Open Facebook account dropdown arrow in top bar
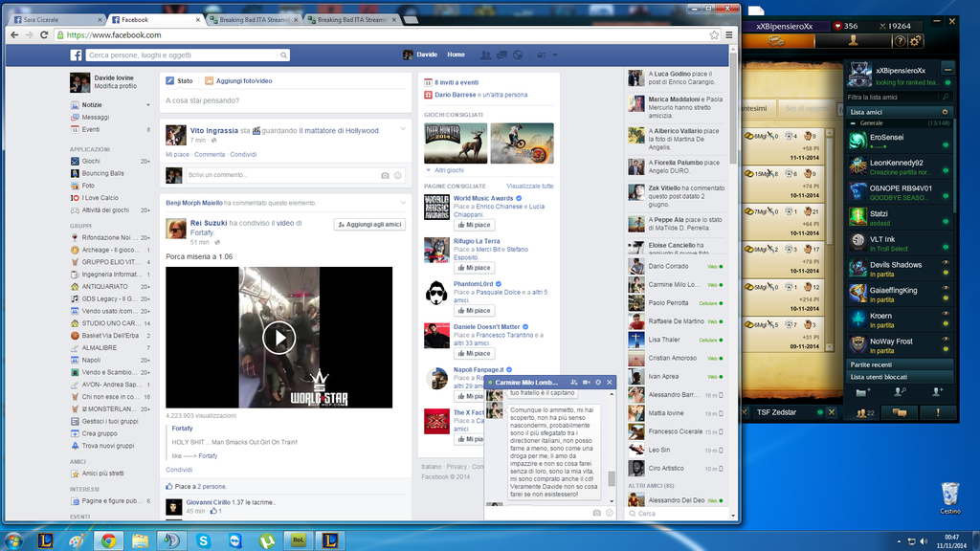 [555, 55]
